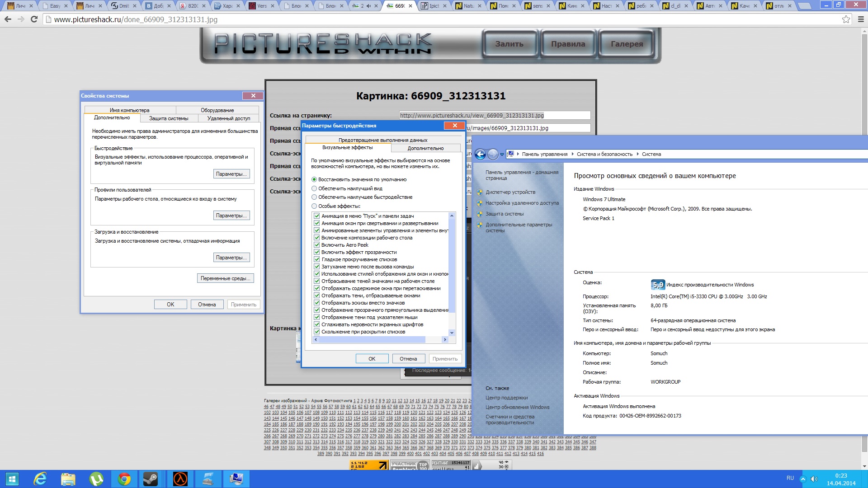This screenshot has width=868, height=488.
Task: Uncheck Гладкое прокручивание списков
Action: 317,259
